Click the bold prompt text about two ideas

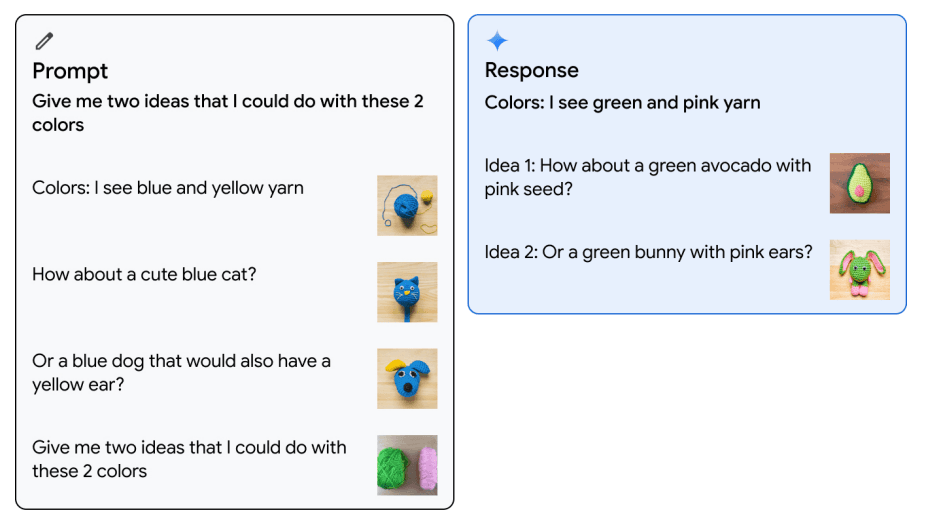click(227, 113)
